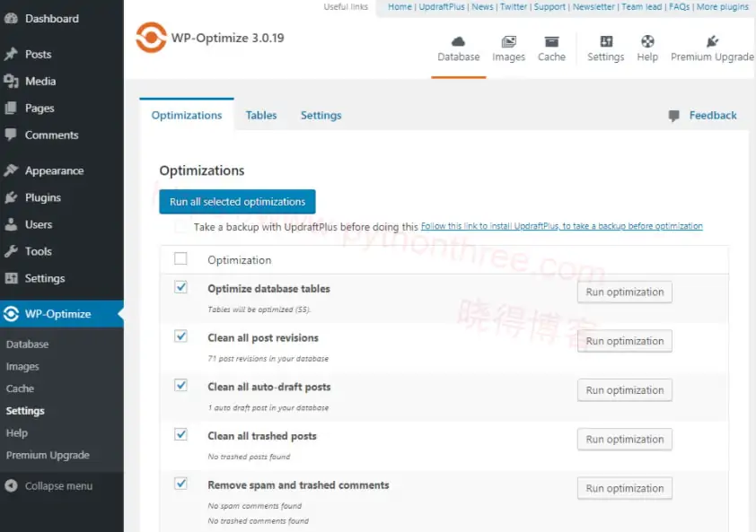Click the Database cloud icon in header
This screenshot has width=756, height=532.
point(458,41)
